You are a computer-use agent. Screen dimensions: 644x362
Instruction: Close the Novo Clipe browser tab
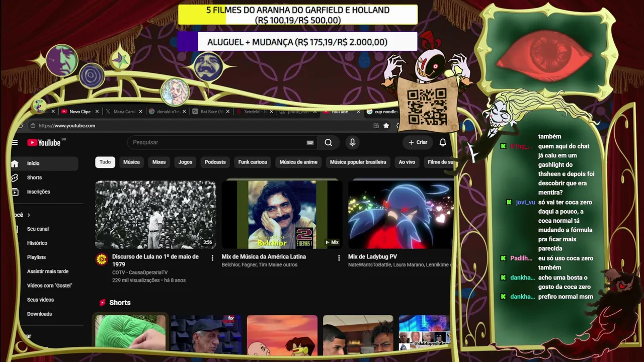pyautogui.click(x=97, y=112)
